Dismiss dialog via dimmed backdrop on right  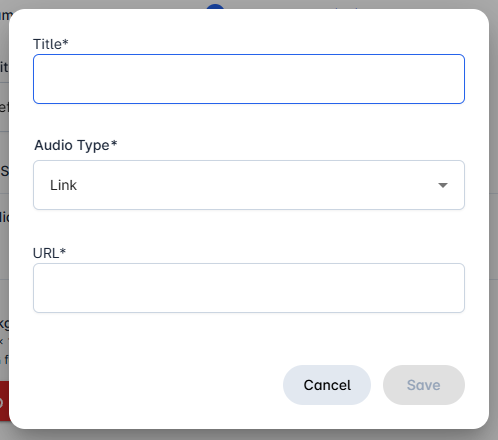(494, 220)
